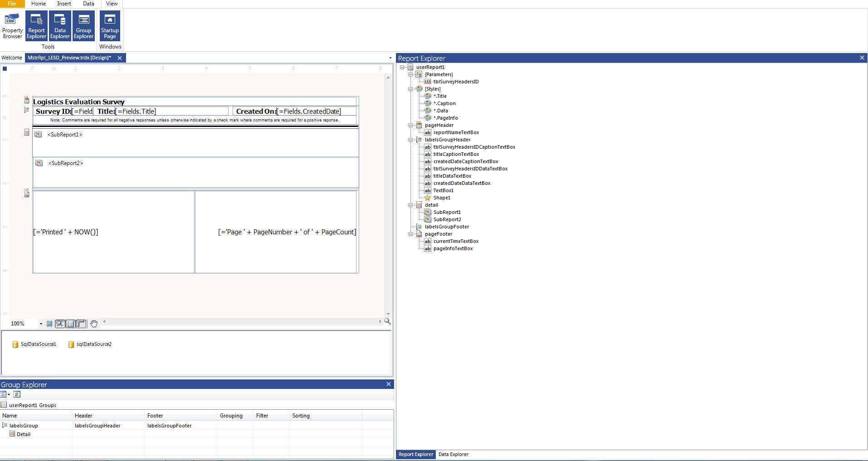Select the hand pan tool
The width and height of the screenshot is (868, 461).
[x=94, y=324]
